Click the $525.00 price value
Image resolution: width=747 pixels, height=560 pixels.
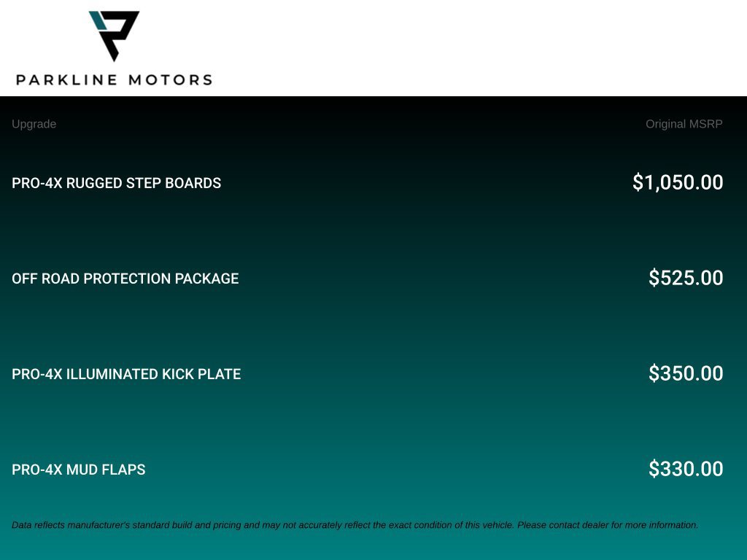pyautogui.click(x=686, y=278)
